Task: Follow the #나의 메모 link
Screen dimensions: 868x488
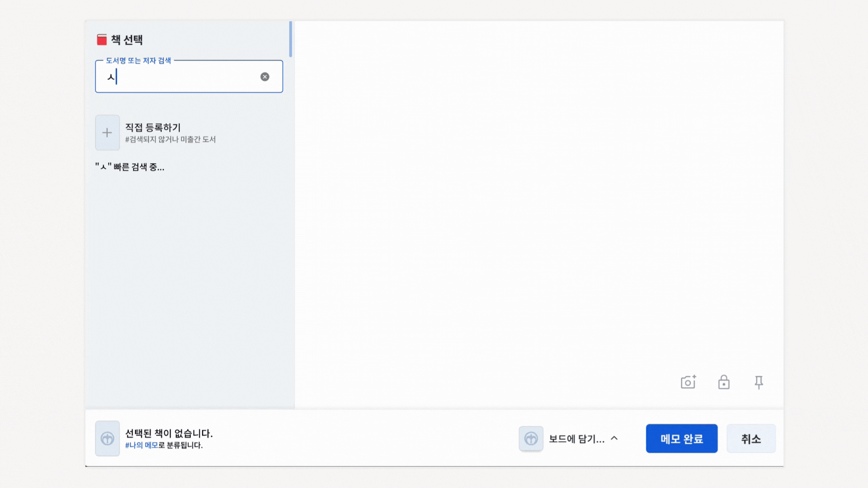Action: pyautogui.click(x=142, y=445)
